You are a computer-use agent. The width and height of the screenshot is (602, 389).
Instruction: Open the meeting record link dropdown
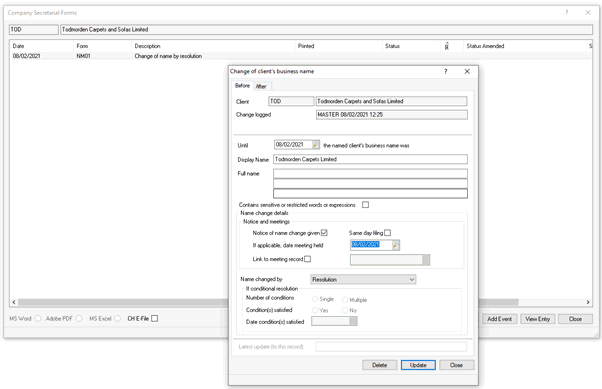426,260
